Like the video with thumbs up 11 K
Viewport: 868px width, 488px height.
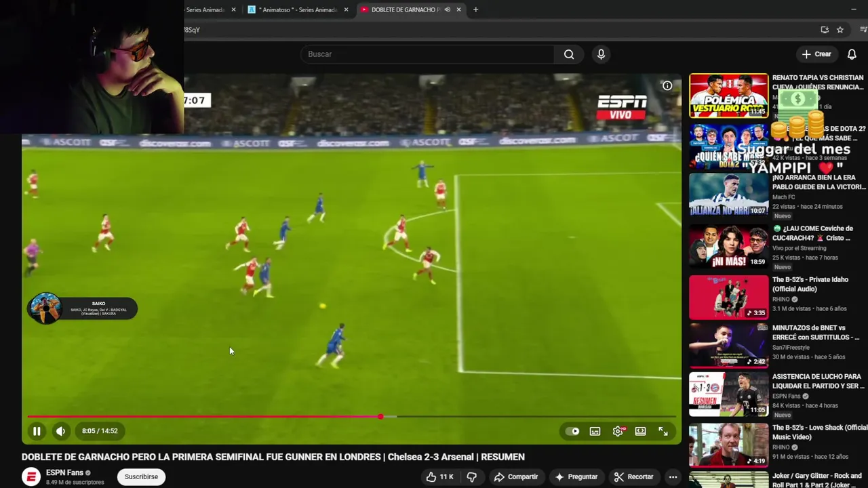(x=439, y=477)
